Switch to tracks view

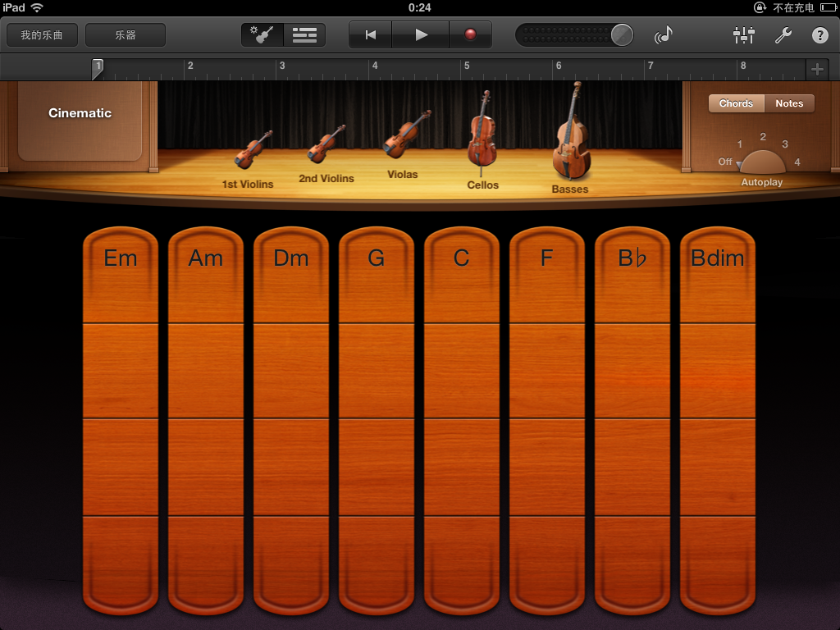(304, 35)
